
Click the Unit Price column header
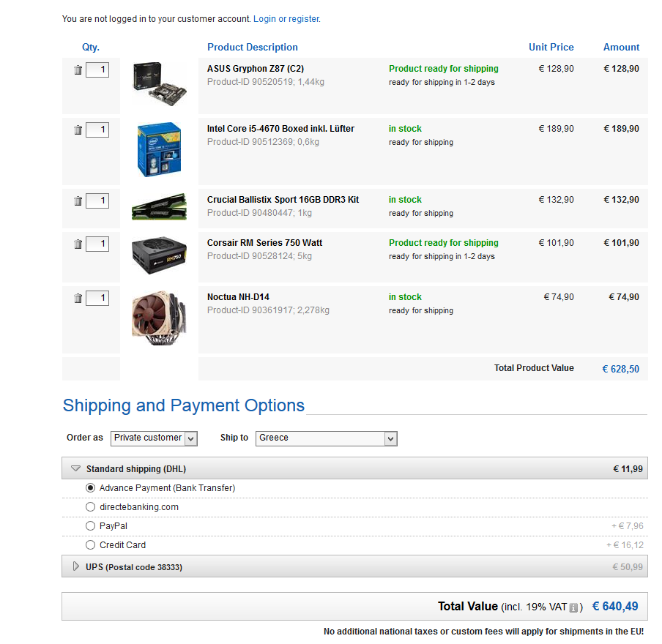551,48
